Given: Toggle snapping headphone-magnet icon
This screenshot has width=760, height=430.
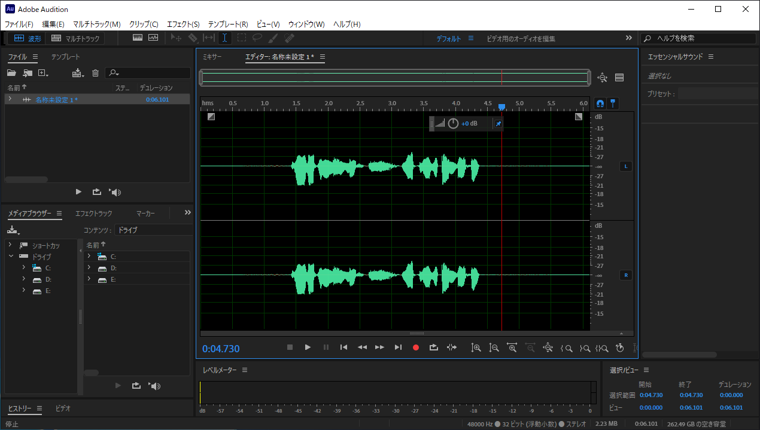Looking at the screenshot, I should click(600, 103).
